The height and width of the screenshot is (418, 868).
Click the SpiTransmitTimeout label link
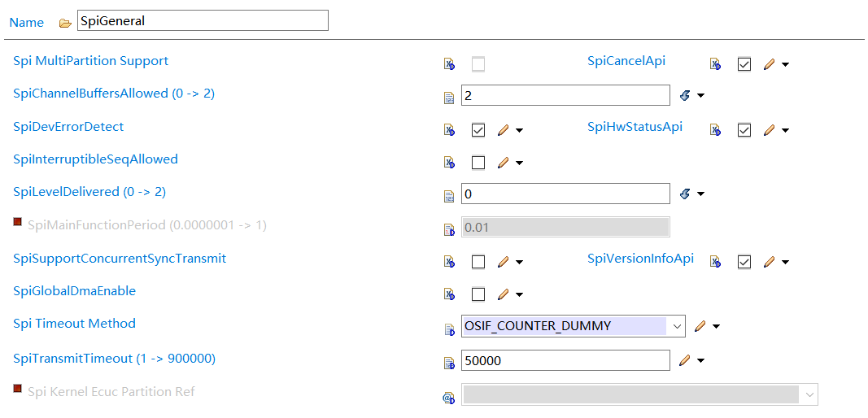(114, 359)
